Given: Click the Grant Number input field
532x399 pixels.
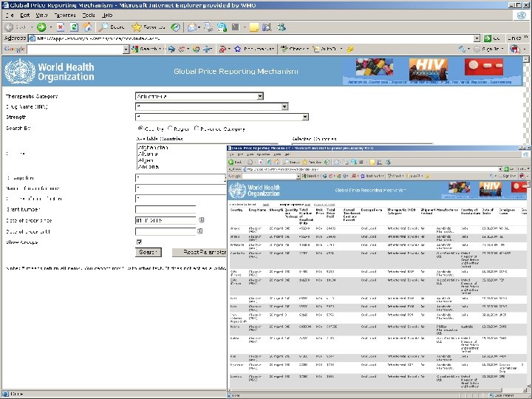Looking at the screenshot, I should click(x=166, y=209).
